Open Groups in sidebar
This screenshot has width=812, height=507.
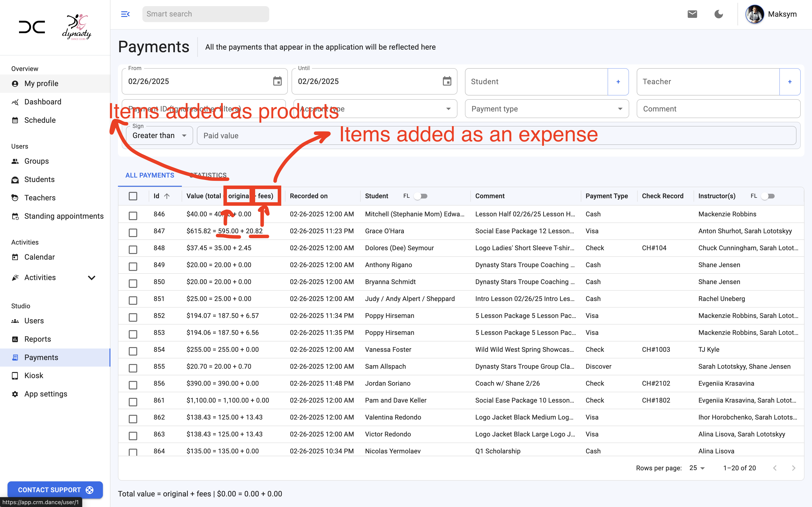(55, 161)
